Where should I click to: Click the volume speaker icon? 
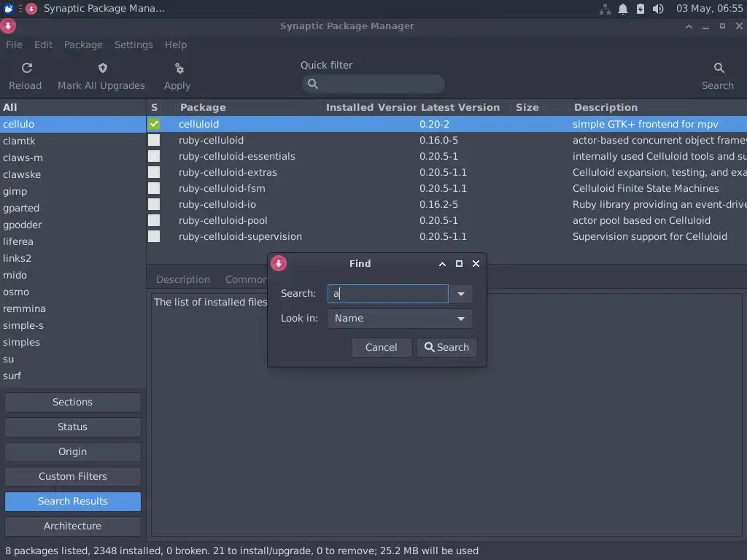(x=658, y=9)
